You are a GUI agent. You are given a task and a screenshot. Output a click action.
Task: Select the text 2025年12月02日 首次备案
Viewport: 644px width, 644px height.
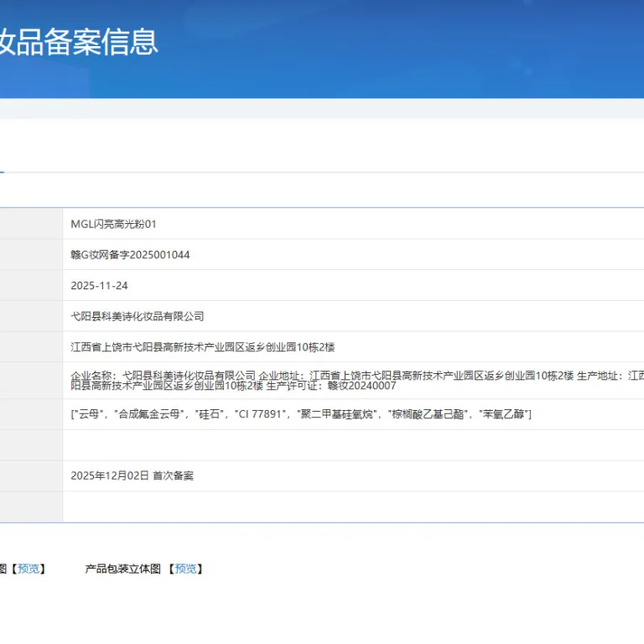132,475
